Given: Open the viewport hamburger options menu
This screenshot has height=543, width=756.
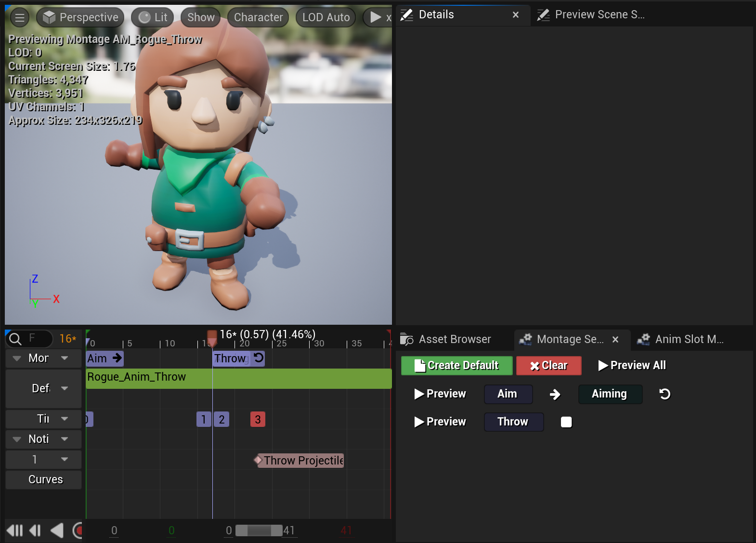Looking at the screenshot, I should pyautogui.click(x=20, y=17).
